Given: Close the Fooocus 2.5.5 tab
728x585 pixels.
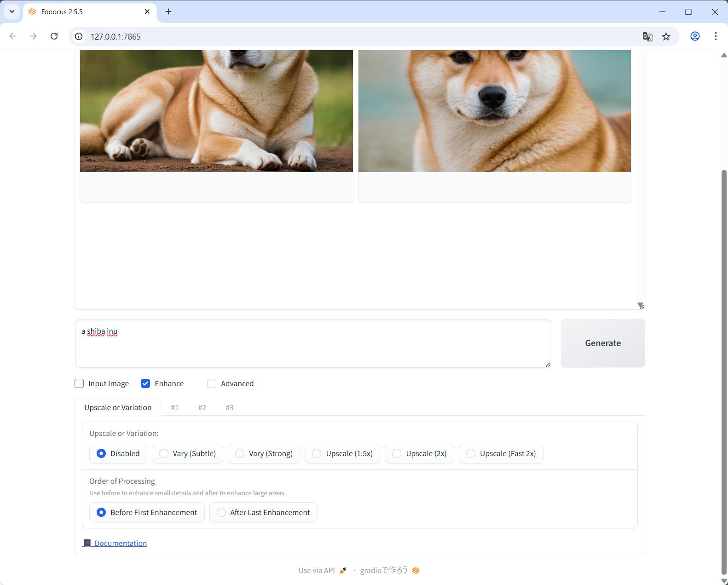Looking at the screenshot, I should pyautogui.click(x=147, y=12).
